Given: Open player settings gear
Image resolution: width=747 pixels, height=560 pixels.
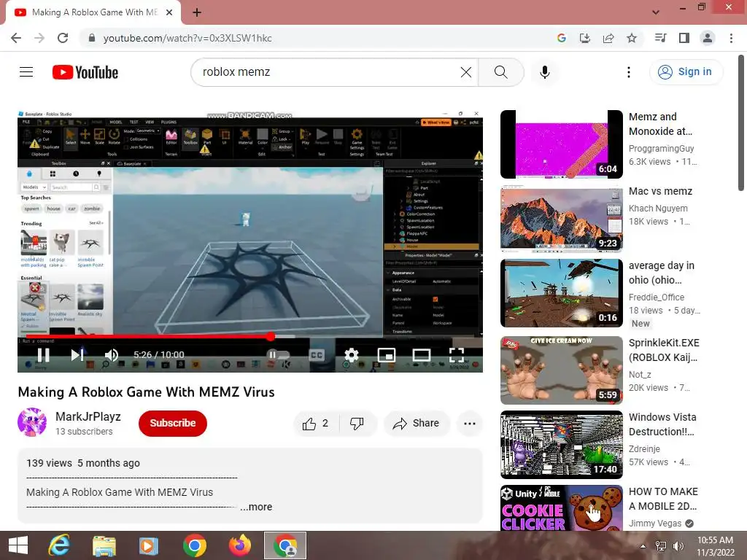Looking at the screenshot, I should pyautogui.click(x=351, y=355).
